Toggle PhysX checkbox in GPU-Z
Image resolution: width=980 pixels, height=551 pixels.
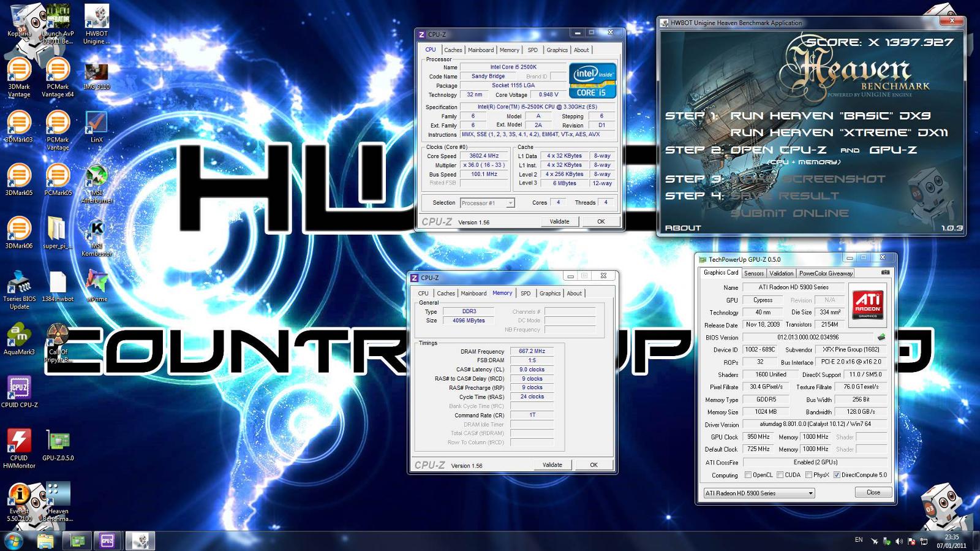click(809, 475)
